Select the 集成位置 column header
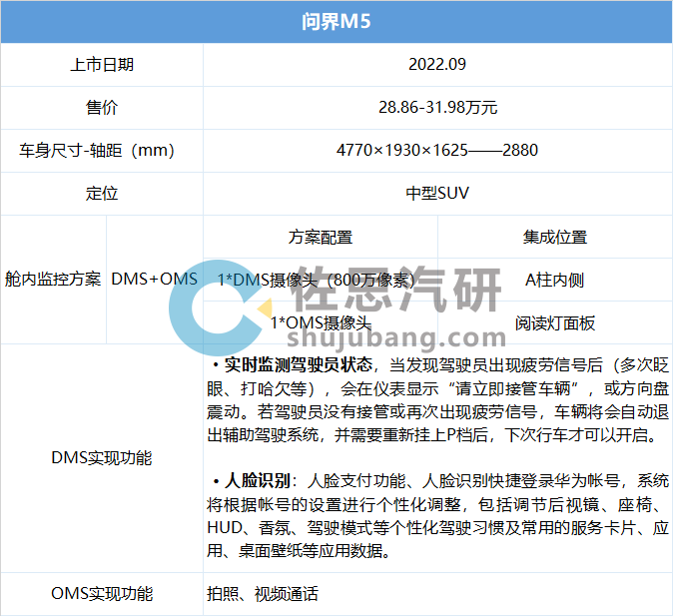The width and height of the screenshot is (673, 616). point(555,237)
